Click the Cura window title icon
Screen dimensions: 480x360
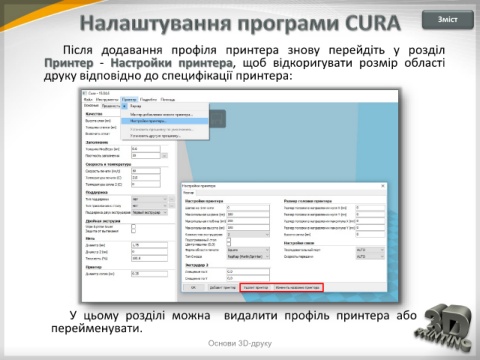tap(85, 93)
